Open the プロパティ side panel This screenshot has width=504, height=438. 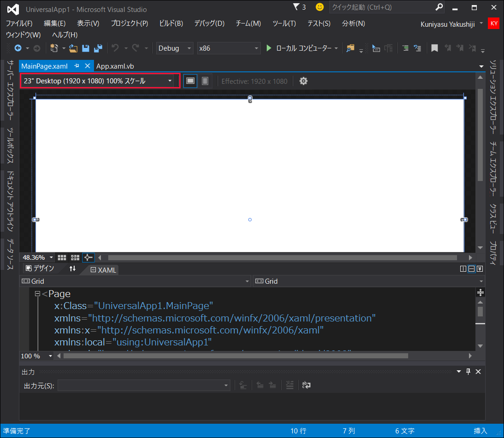(493, 253)
